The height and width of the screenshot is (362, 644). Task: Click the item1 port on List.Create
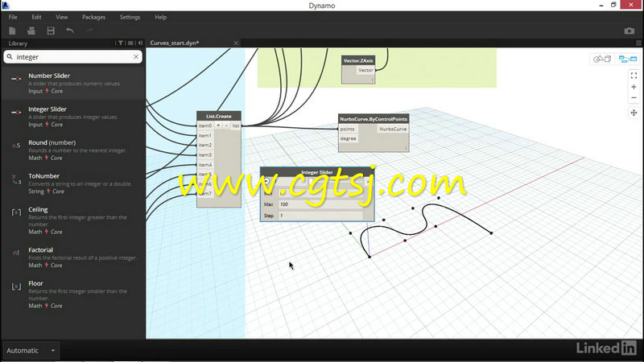(x=205, y=135)
